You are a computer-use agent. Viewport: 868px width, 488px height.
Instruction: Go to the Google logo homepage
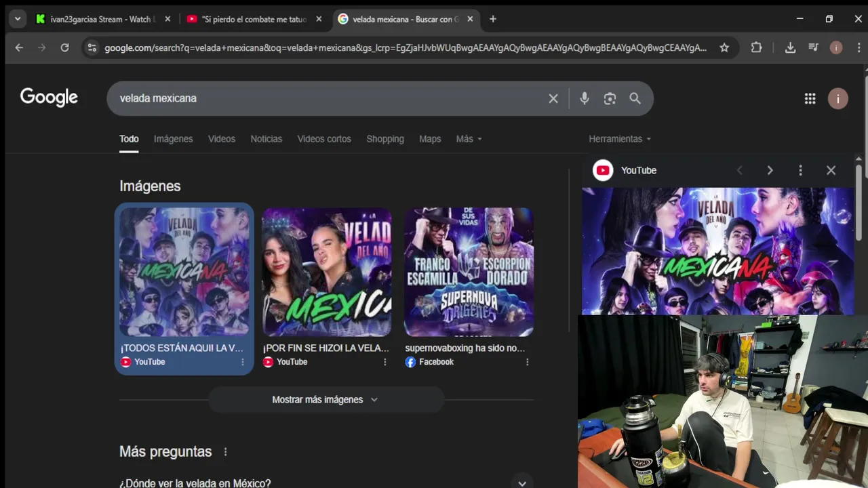click(49, 98)
